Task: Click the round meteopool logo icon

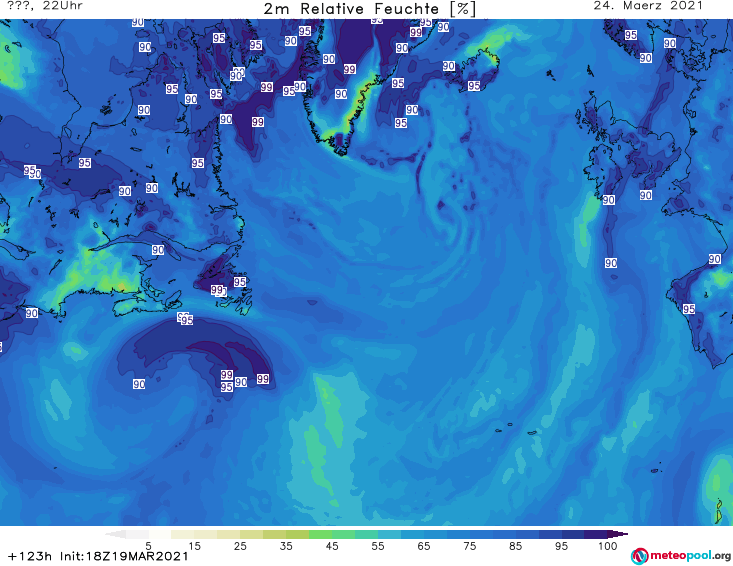Action: point(640,556)
